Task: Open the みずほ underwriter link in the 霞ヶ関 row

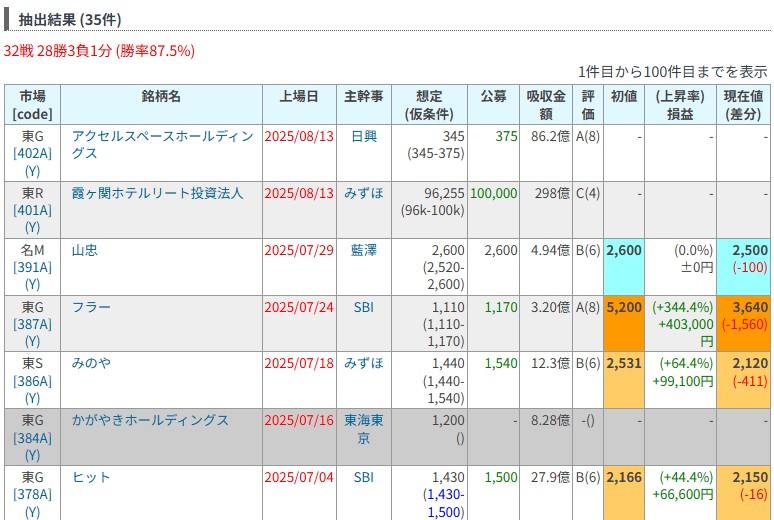Action: [x=364, y=193]
